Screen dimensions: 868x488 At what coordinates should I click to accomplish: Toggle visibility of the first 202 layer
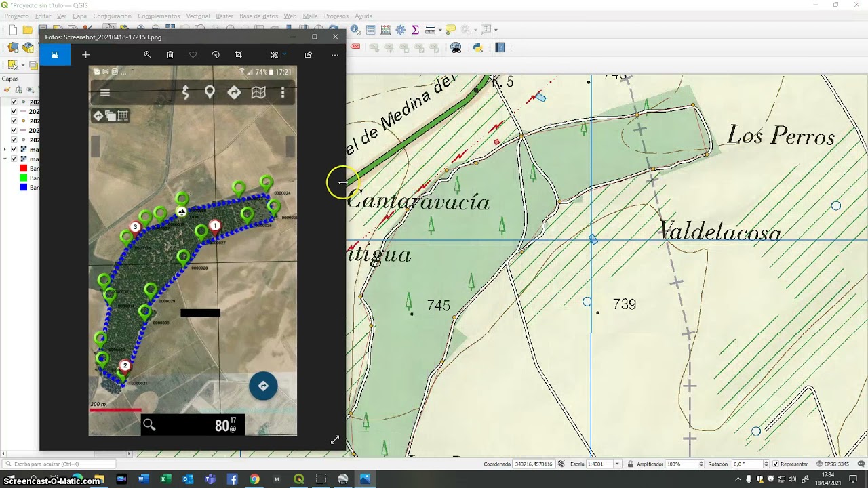(14, 102)
